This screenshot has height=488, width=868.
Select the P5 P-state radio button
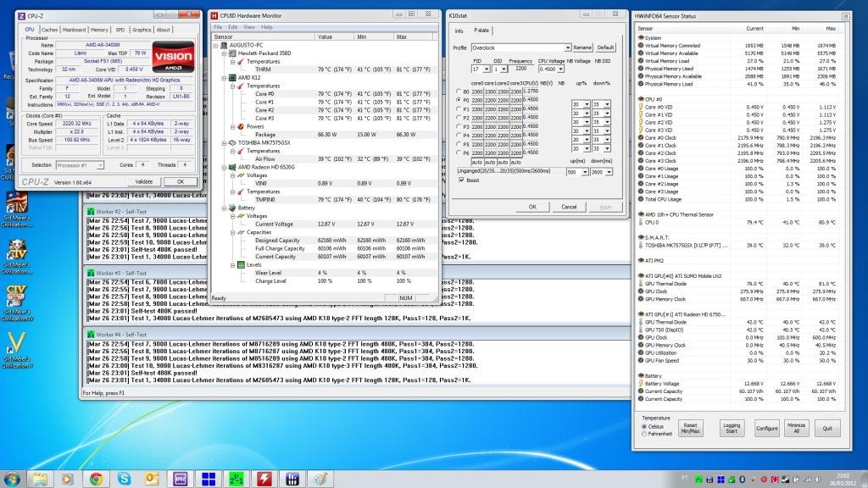pos(459,144)
